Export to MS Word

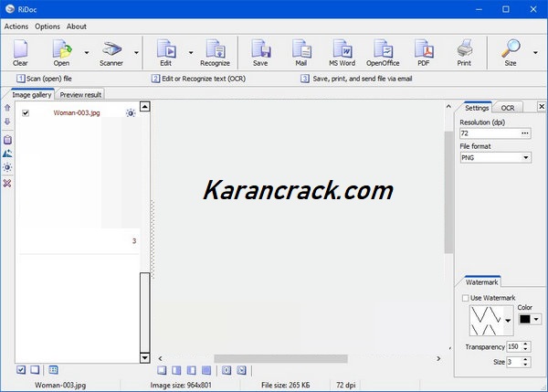tap(342, 52)
